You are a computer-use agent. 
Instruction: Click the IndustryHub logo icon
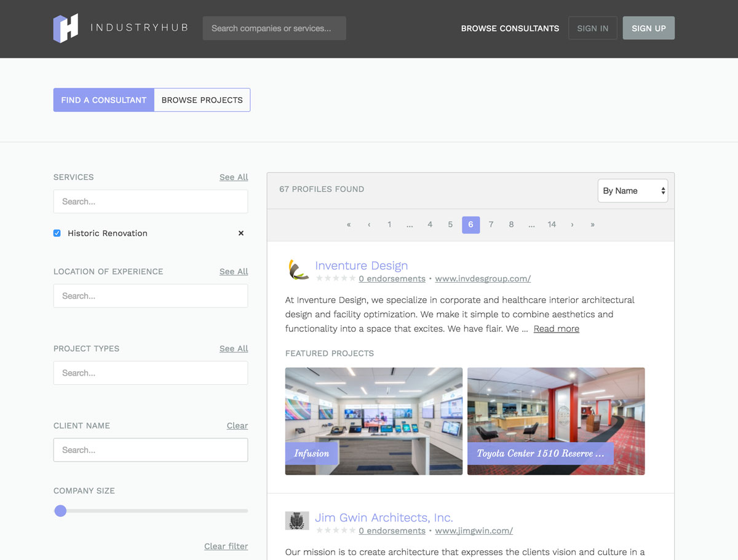tap(66, 28)
